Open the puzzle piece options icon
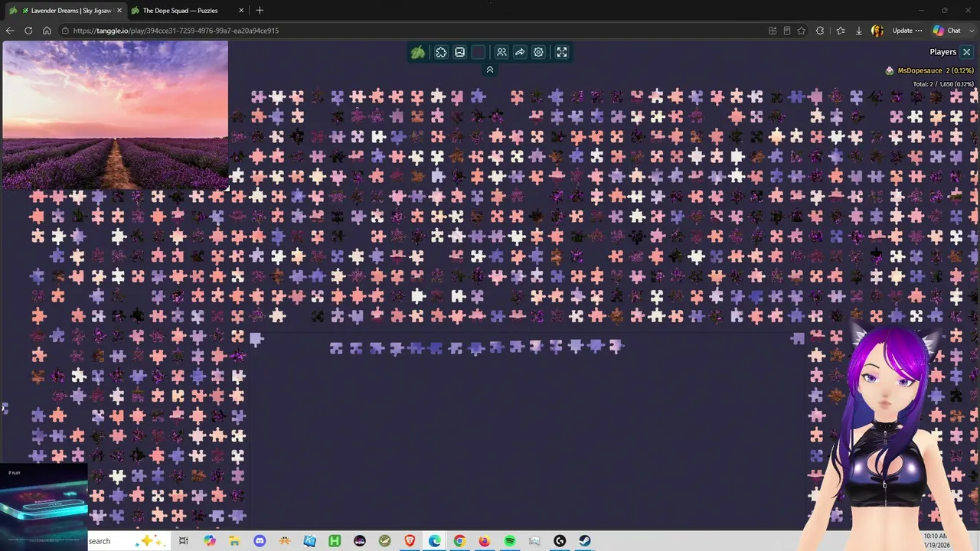 (441, 52)
